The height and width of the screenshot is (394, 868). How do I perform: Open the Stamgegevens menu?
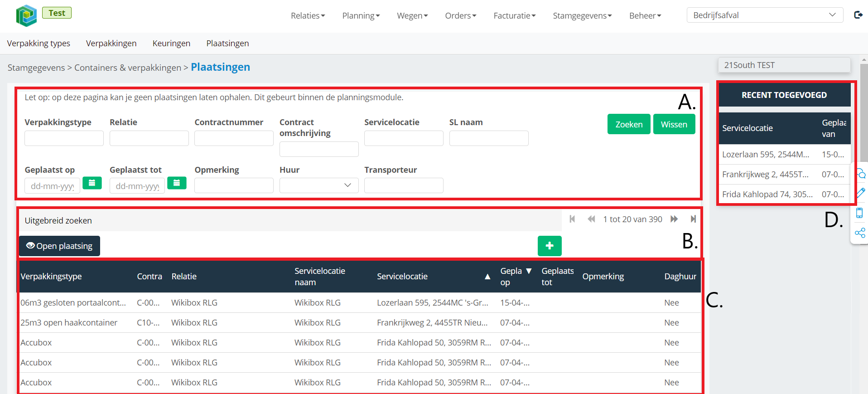pos(582,15)
